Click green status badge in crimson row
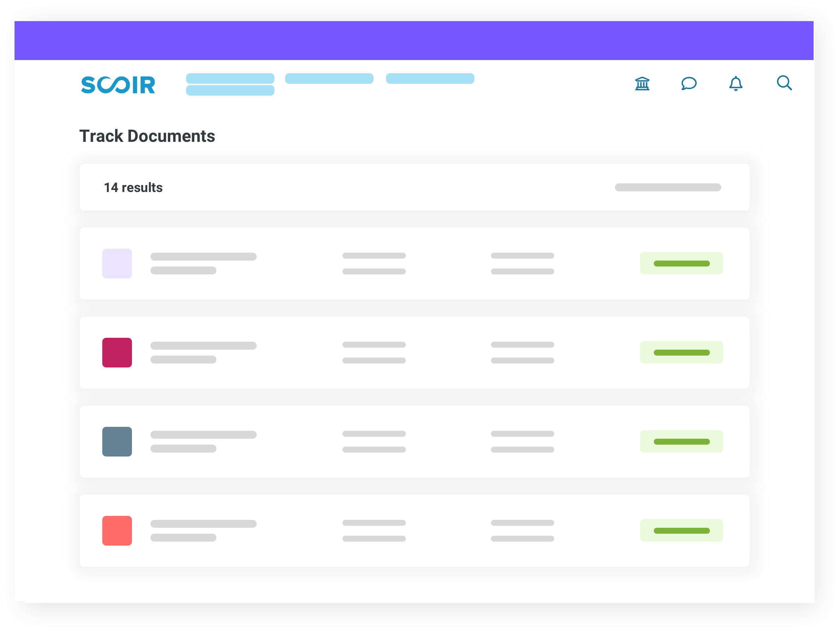Viewport: 840px width, 632px height. click(x=681, y=353)
